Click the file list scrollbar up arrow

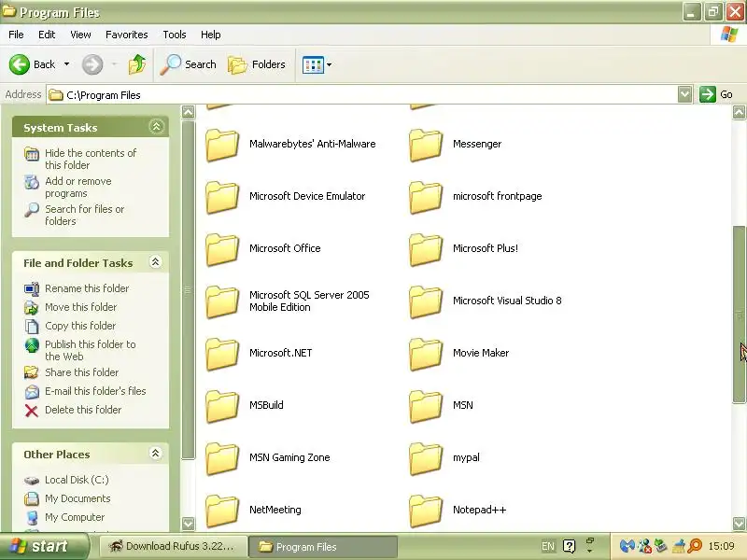(739, 113)
